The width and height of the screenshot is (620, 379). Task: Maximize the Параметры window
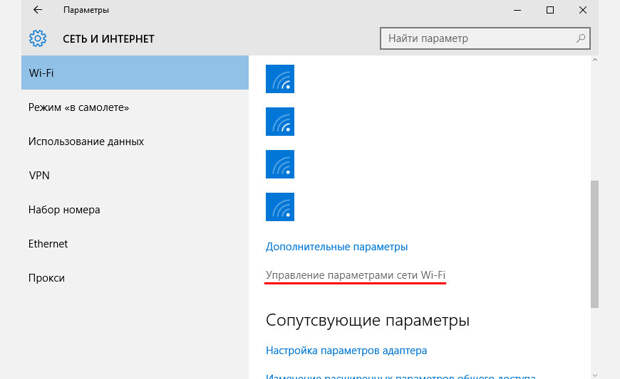[x=550, y=10]
